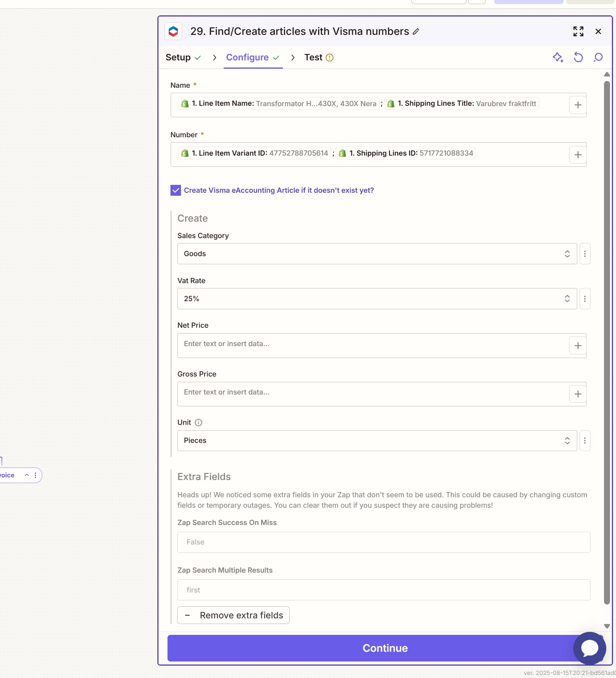The width and height of the screenshot is (616, 678).
Task: Open invoice step three-dot menu on canvas
Action: coord(36,475)
